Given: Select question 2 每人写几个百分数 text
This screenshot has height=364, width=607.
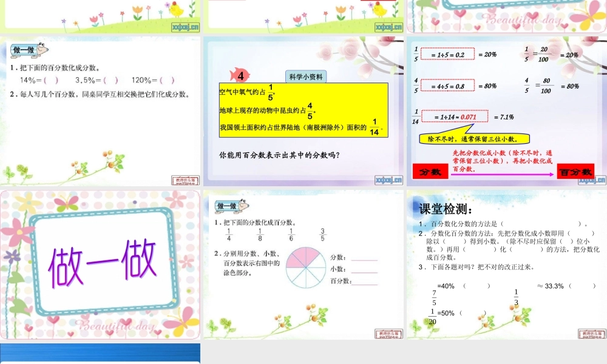Looking at the screenshot, I should (100, 94).
